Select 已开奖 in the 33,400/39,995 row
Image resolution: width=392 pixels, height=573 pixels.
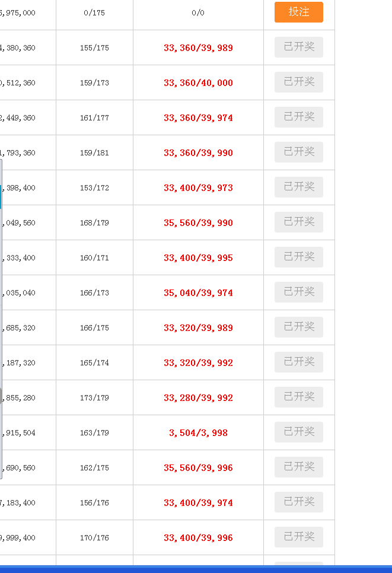[x=298, y=257]
